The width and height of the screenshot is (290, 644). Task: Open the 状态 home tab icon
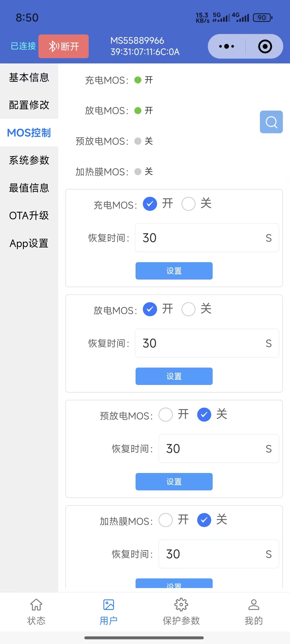(36, 605)
